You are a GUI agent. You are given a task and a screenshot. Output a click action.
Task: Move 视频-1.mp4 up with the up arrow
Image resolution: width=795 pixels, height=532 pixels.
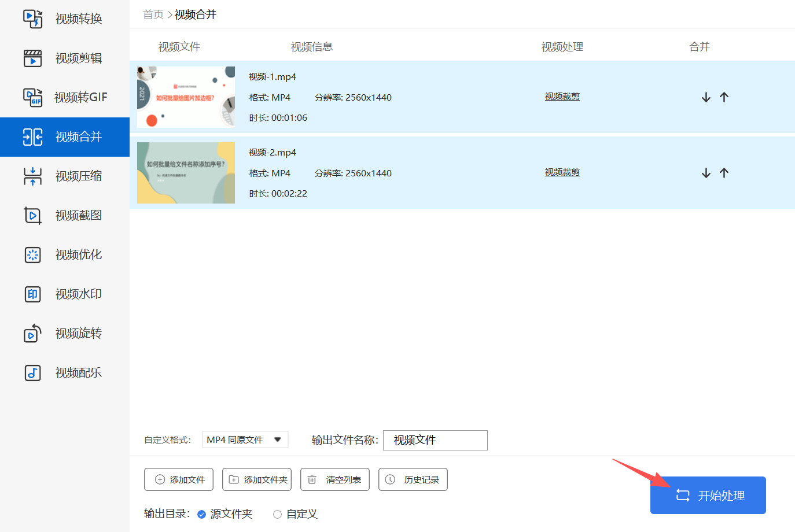[724, 97]
